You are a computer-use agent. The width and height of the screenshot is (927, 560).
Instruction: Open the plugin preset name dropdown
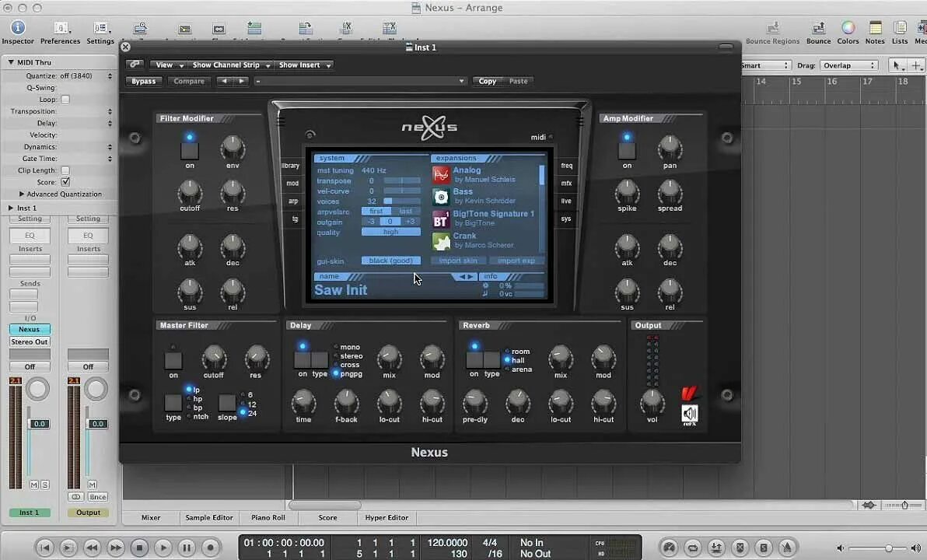click(360, 81)
